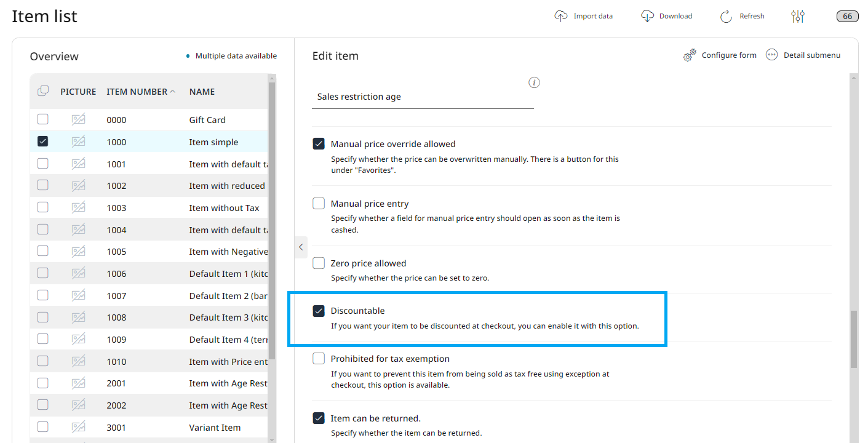Click picture placeholder for item 1010

(78, 361)
